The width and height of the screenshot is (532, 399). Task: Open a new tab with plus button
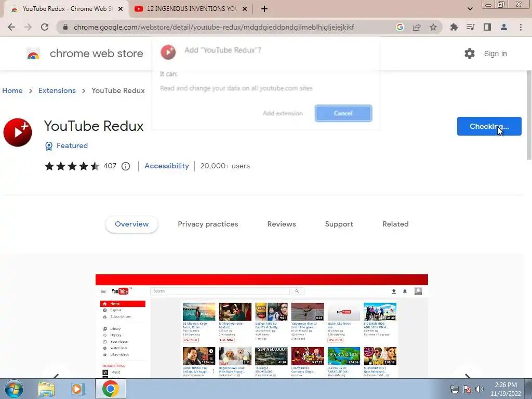(x=264, y=9)
